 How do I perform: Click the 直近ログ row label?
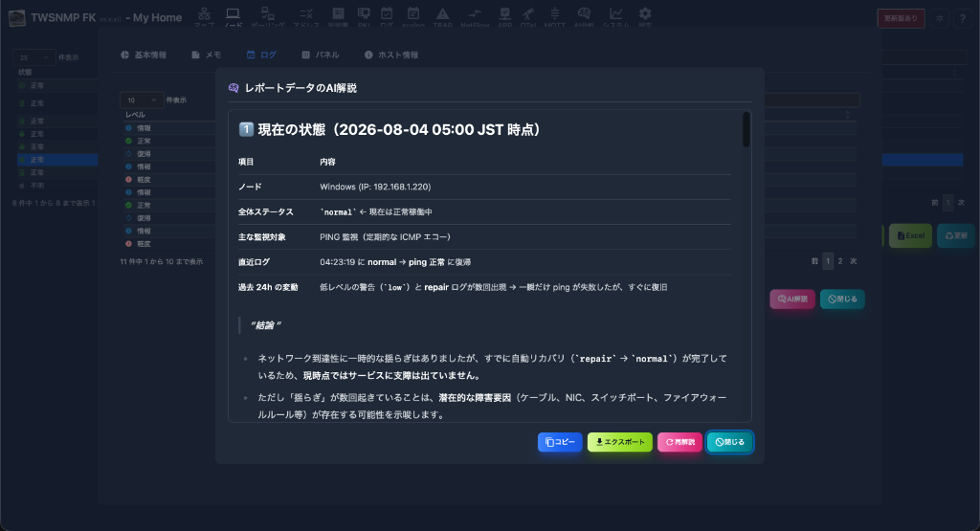click(254, 262)
